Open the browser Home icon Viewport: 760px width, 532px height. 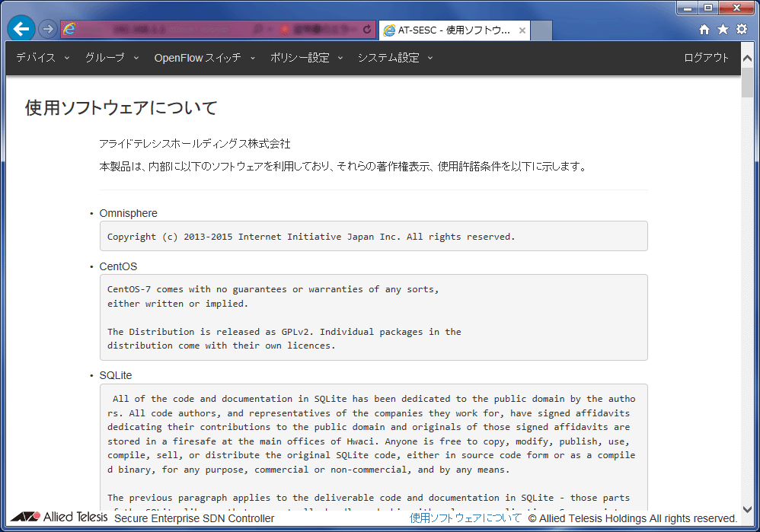click(704, 30)
